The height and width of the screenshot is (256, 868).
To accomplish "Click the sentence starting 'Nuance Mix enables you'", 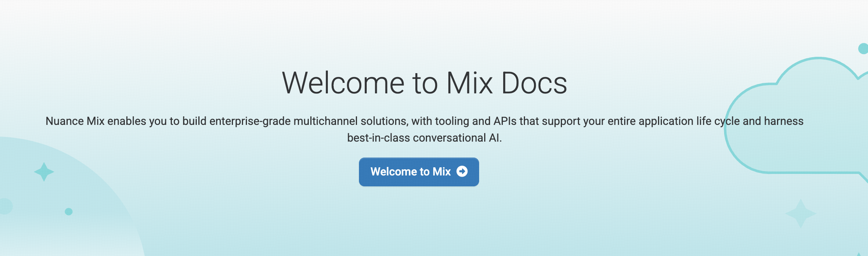I will click(x=424, y=129).
